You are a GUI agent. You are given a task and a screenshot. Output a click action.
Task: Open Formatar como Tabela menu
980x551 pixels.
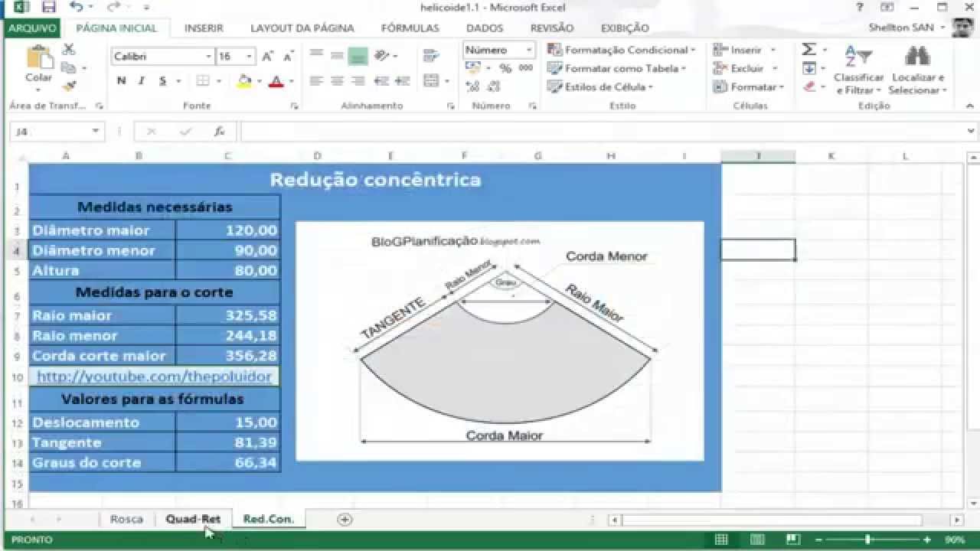tap(616, 68)
